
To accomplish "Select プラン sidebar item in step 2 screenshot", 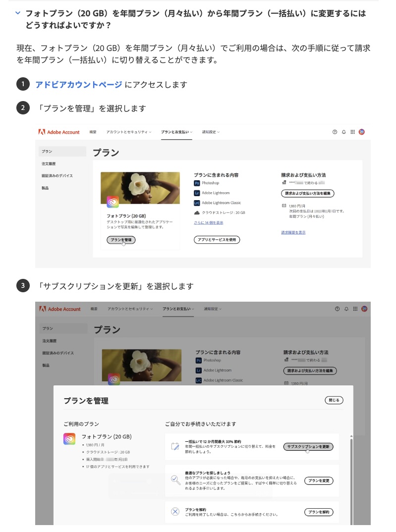I will pos(62,151).
